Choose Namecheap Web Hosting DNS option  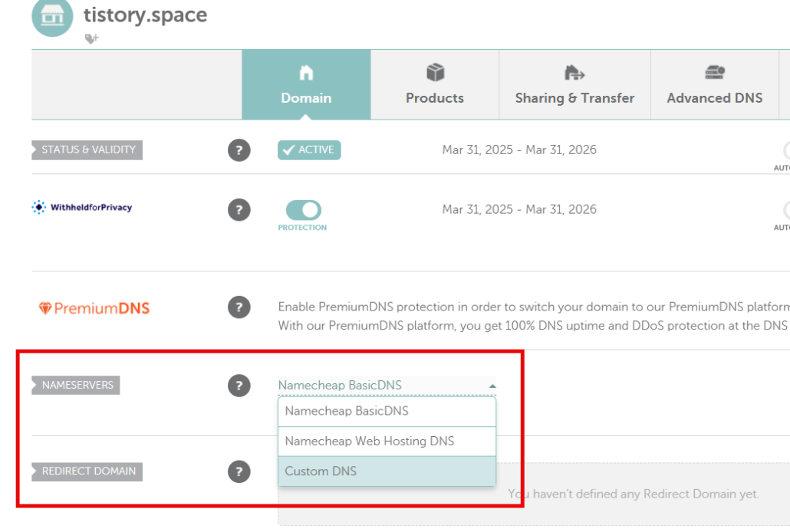coord(387,442)
